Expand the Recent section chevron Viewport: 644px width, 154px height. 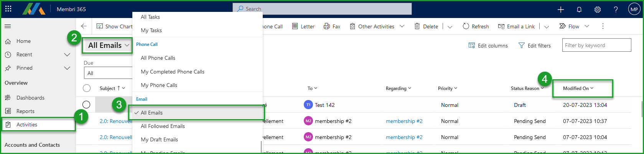(67, 55)
